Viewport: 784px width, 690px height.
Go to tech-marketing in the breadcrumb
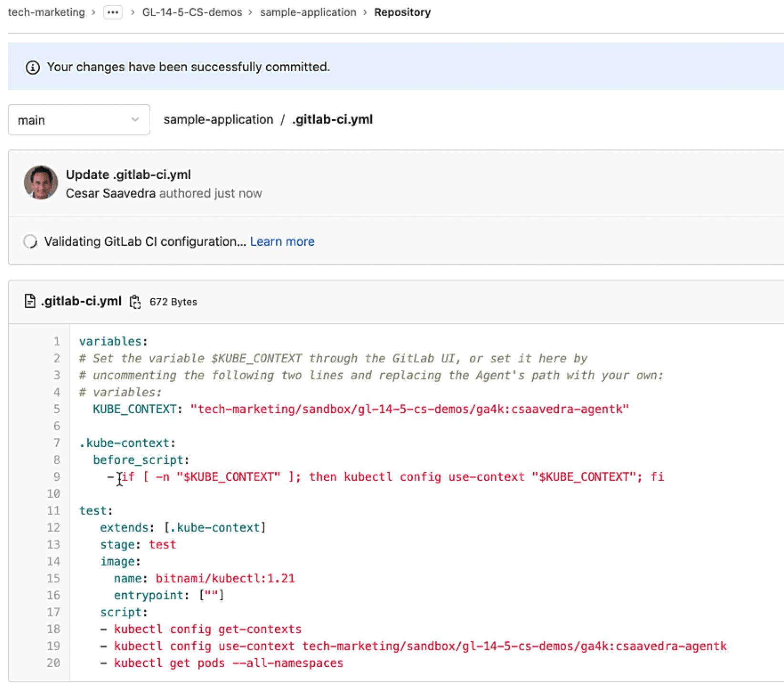46,12
